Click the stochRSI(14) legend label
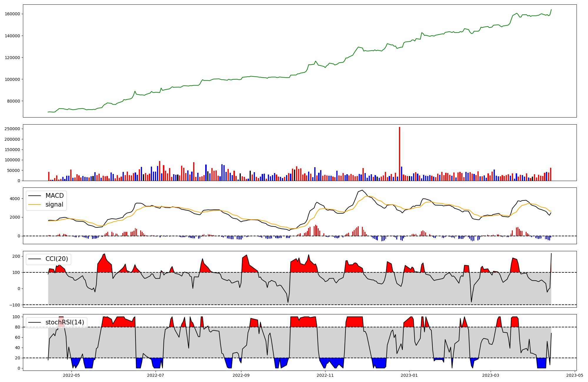The width and height of the screenshot is (588, 382). (x=65, y=322)
